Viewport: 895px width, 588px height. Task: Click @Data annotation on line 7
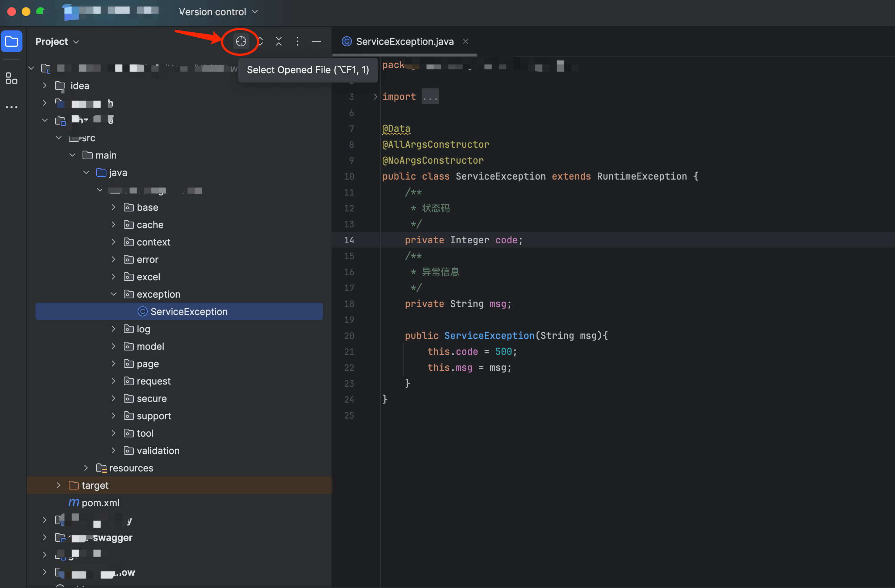click(x=396, y=129)
